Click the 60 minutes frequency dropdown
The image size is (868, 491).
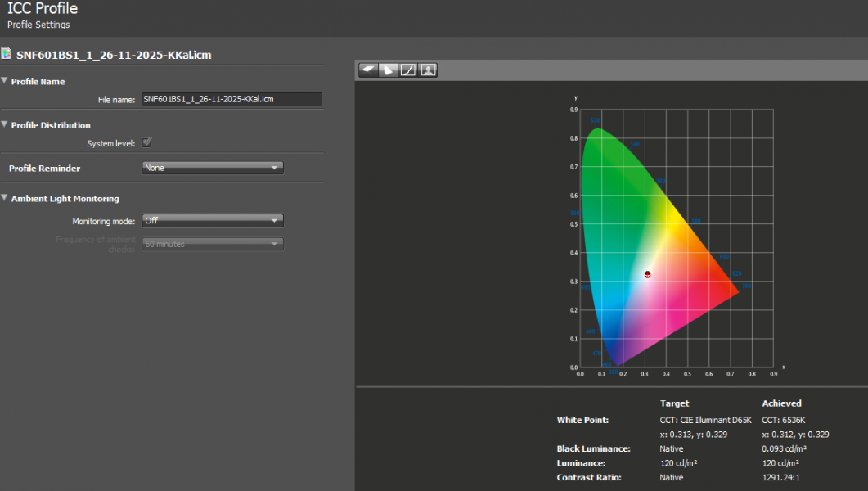click(x=213, y=244)
